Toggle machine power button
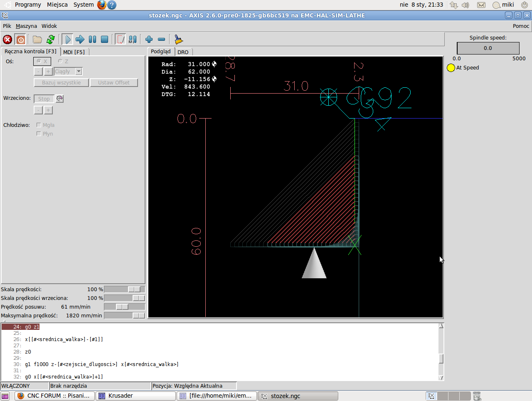The width and height of the screenshot is (532, 401). (20, 40)
